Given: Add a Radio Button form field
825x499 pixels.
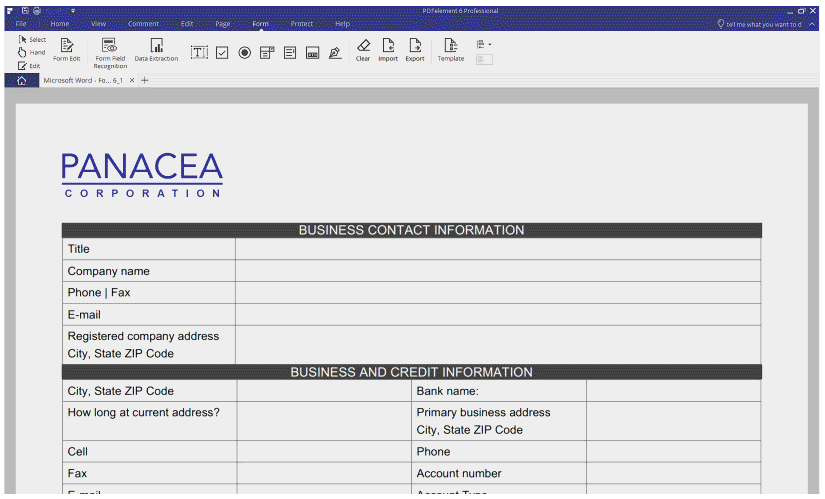Looking at the screenshot, I should coord(245,52).
